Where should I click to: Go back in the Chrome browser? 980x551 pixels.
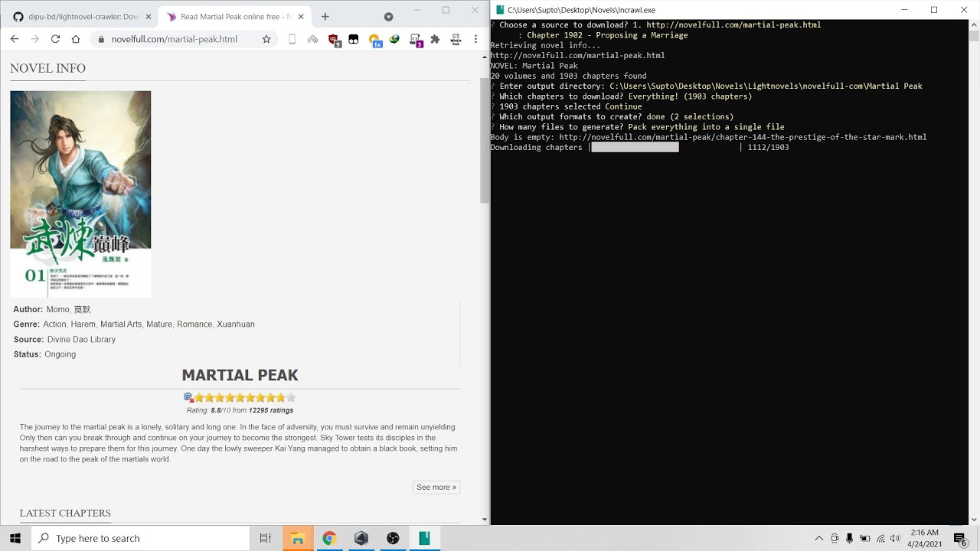pyautogui.click(x=15, y=39)
